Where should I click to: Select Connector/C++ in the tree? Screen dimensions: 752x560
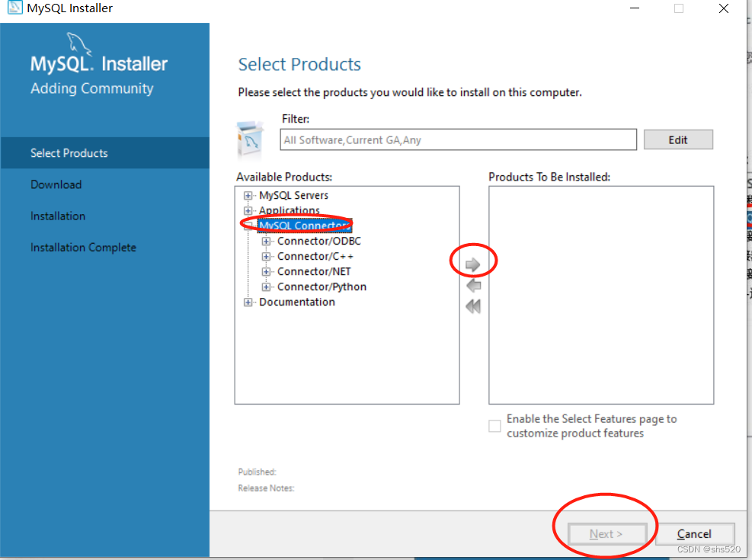point(315,257)
